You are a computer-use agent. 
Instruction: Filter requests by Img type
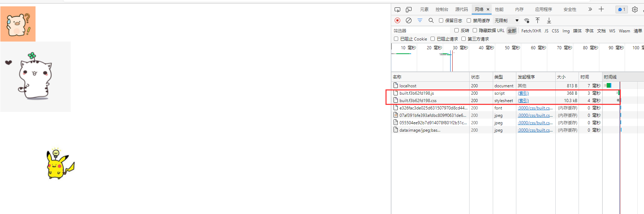566,31
